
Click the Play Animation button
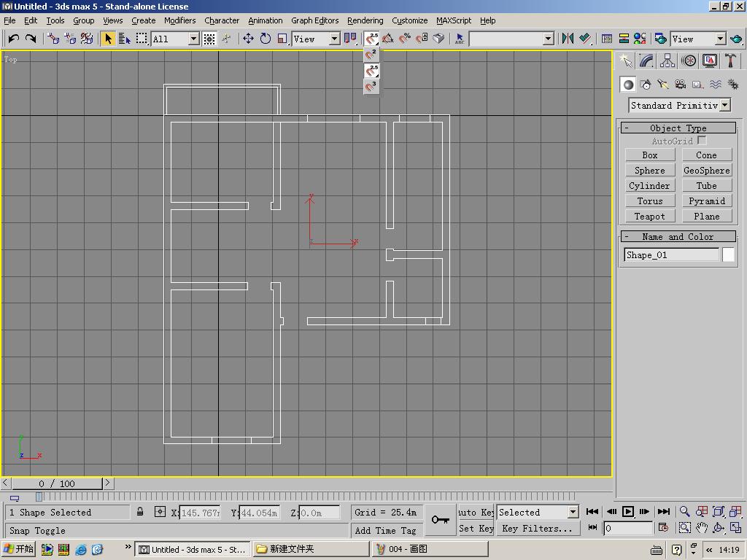click(628, 511)
